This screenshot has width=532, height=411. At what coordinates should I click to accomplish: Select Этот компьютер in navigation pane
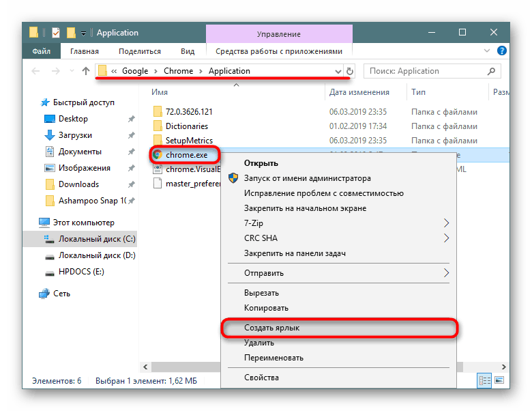[83, 223]
